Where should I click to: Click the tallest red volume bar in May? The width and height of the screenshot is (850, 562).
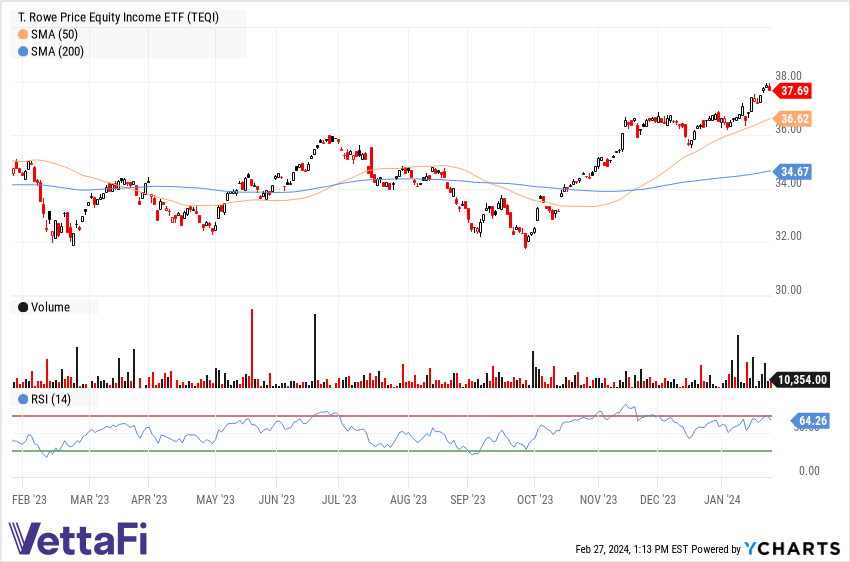coord(252,348)
